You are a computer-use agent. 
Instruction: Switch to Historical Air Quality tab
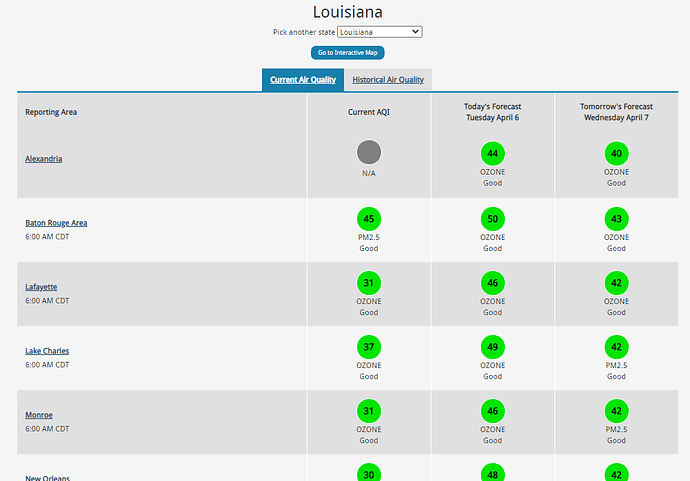click(388, 80)
